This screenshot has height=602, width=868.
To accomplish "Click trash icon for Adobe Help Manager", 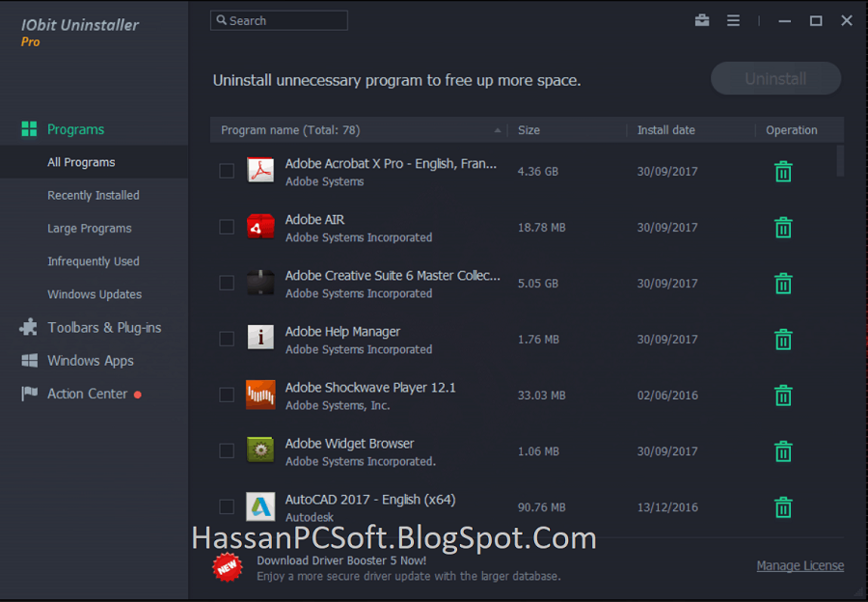I will pyautogui.click(x=783, y=340).
